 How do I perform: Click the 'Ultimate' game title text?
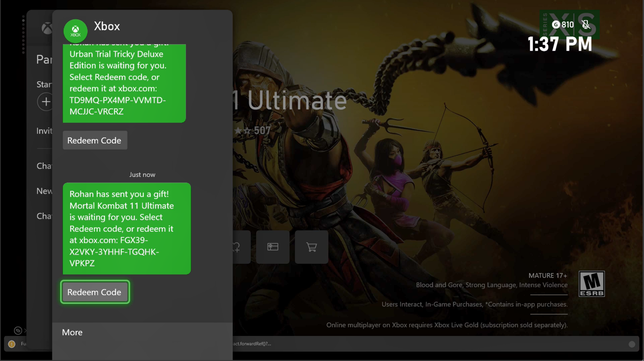[297, 100]
